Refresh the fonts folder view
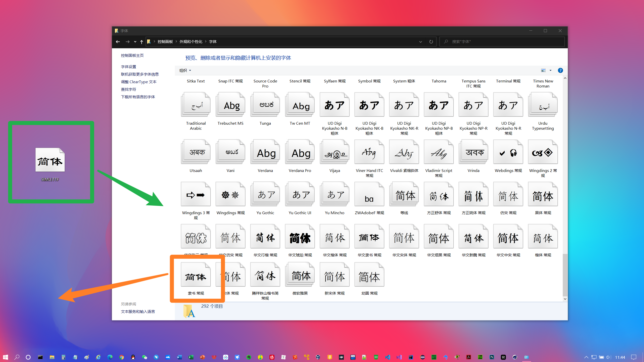 click(x=431, y=42)
